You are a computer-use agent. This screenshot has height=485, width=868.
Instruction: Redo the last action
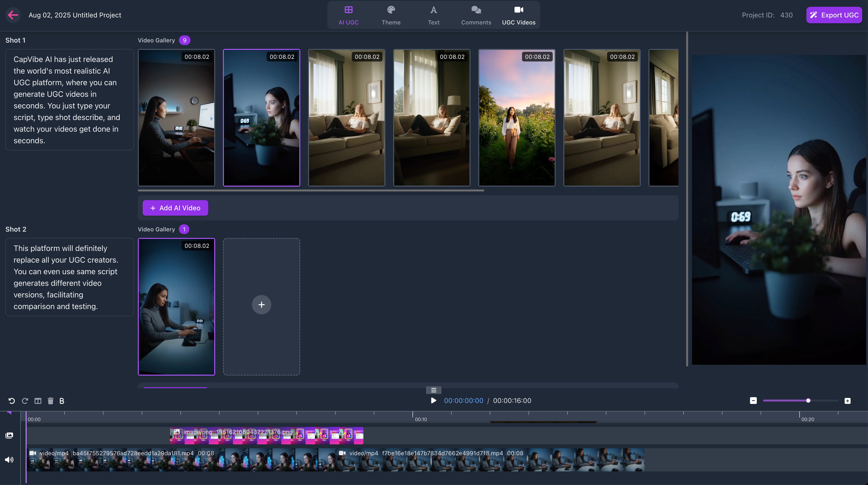point(25,401)
